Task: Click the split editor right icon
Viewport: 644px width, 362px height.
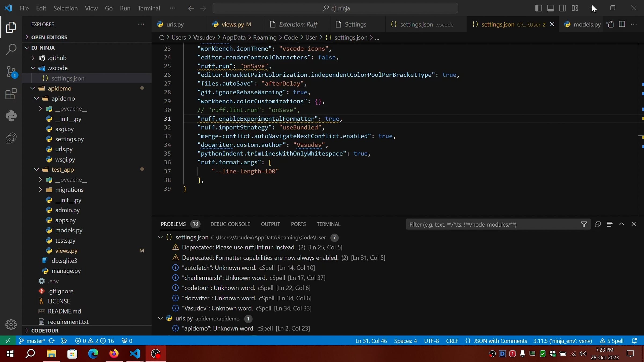Action: [x=622, y=24]
